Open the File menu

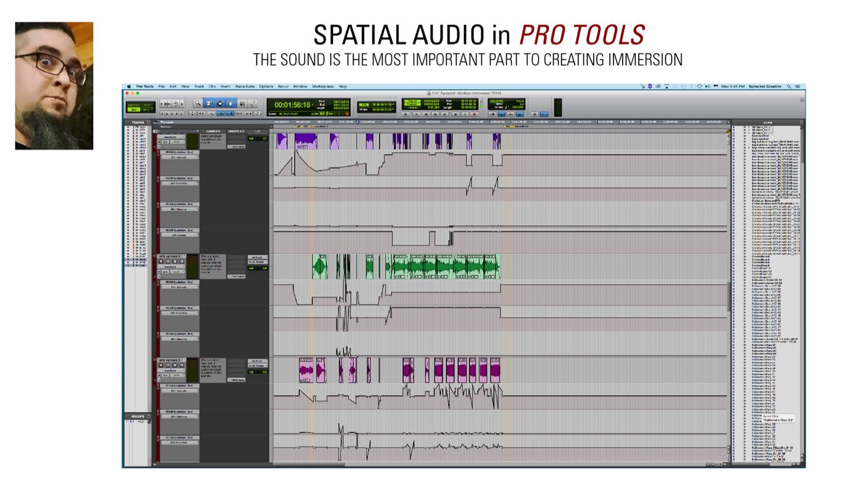[161, 86]
